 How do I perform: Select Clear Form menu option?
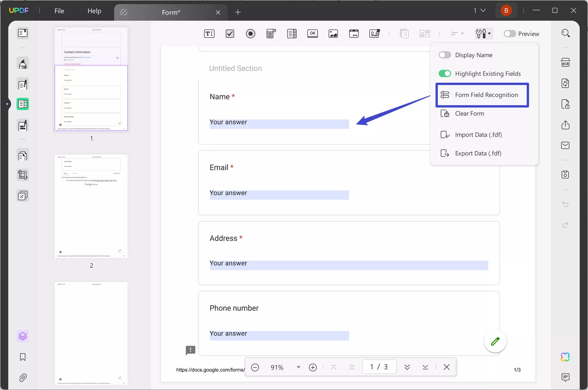(469, 113)
